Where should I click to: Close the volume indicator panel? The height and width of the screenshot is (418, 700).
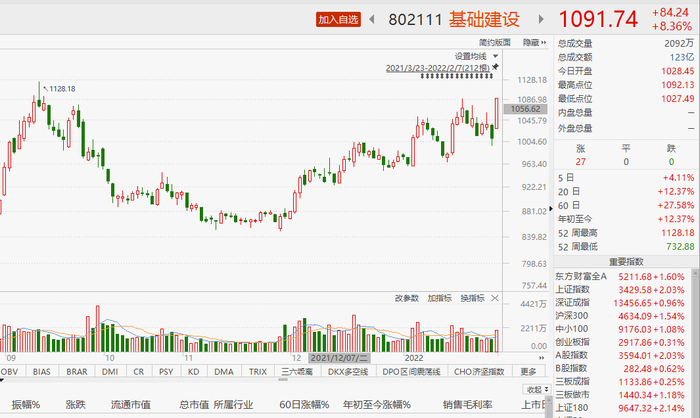pos(495,298)
